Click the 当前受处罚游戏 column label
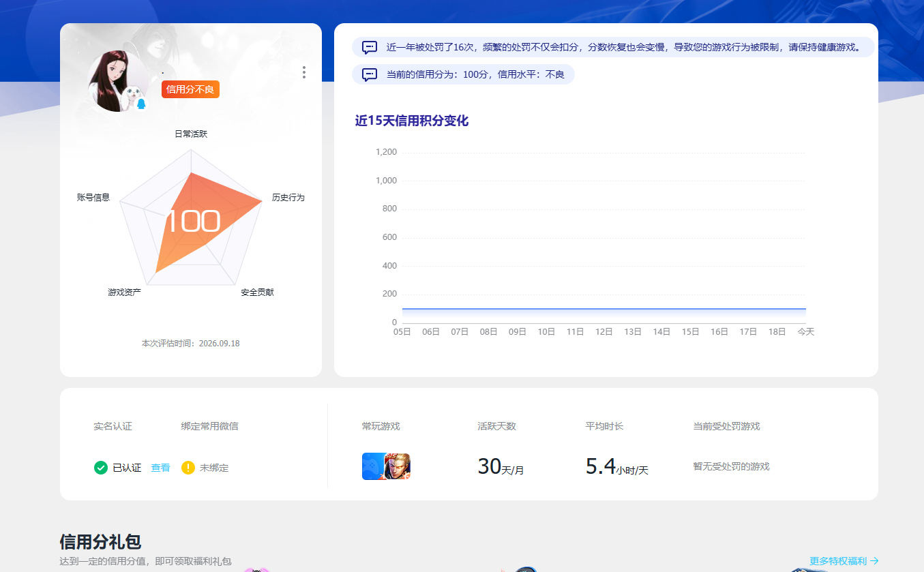 [726, 426]
